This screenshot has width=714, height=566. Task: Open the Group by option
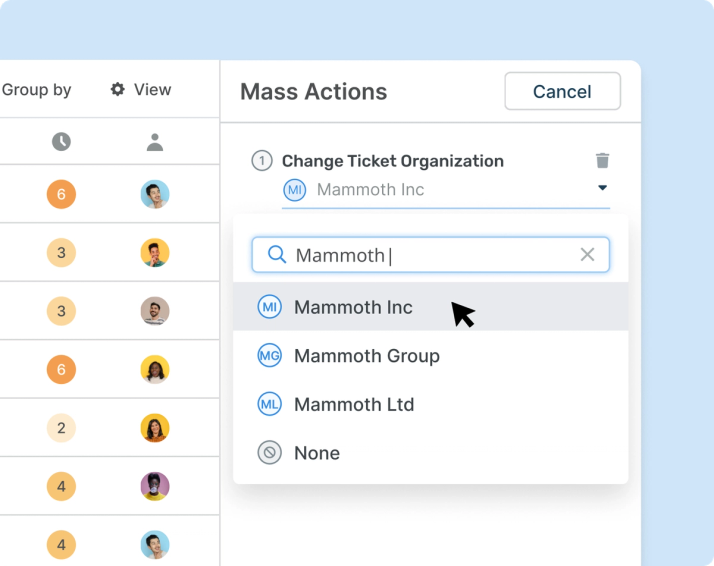point(36,90)
